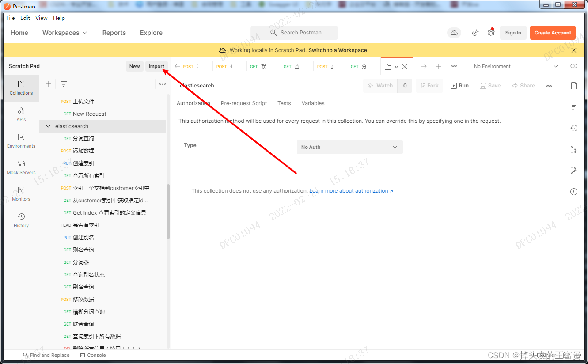Close the elasticsearch collection tab
This screenshot has height=364, width=588.
pyautogui.click(x=405, y=67)
